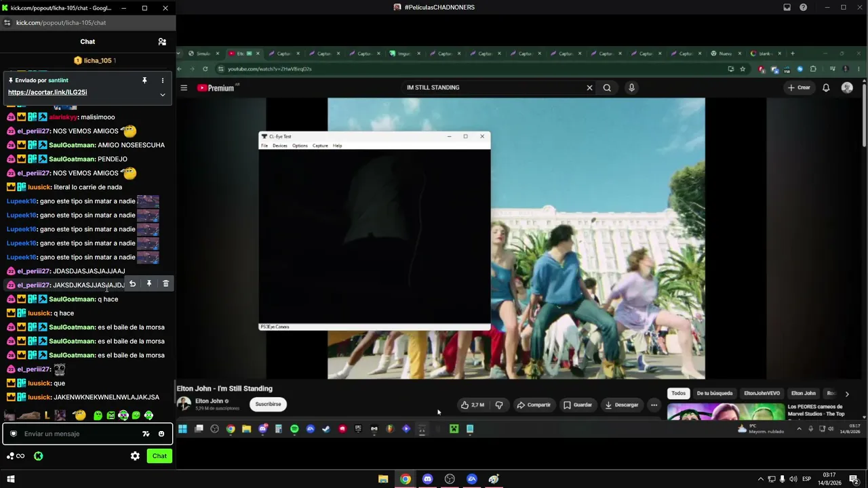Collapse the pinned message chevron
The image size is (868, 488).
[x=163, y=95]
